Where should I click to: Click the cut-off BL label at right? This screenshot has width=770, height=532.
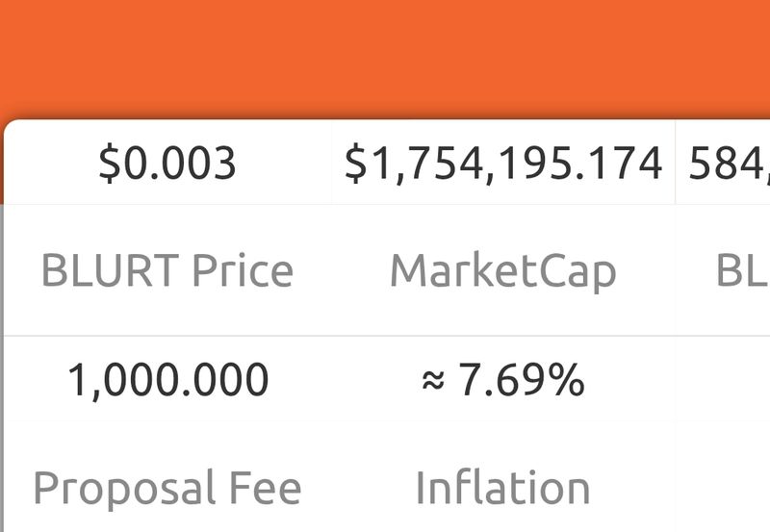click(742, 271)
